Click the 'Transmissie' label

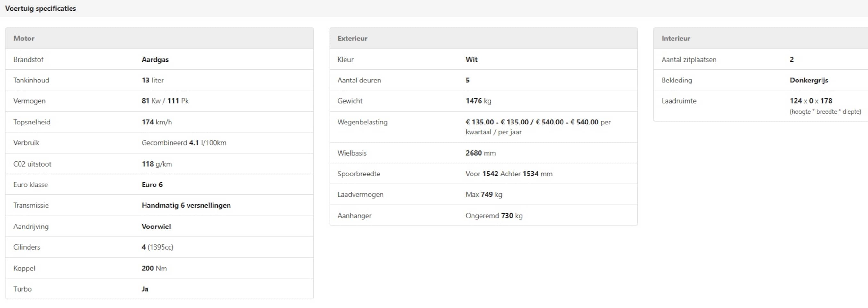(31, 205)
